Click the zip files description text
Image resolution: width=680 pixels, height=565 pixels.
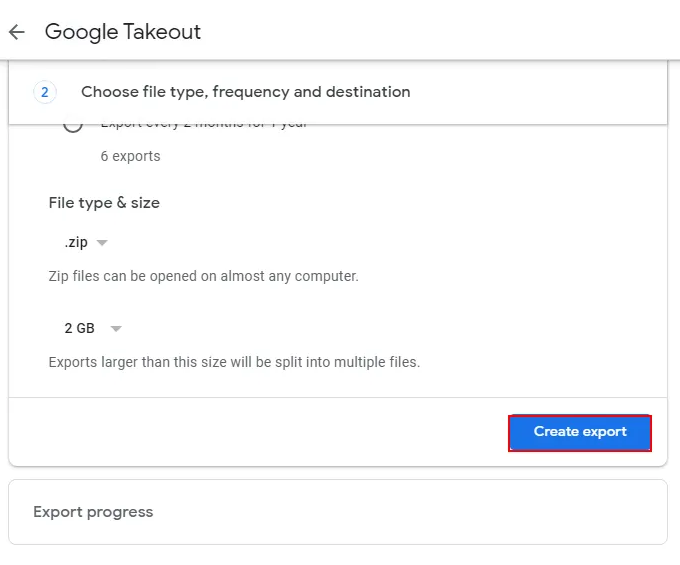pos(203,276)
